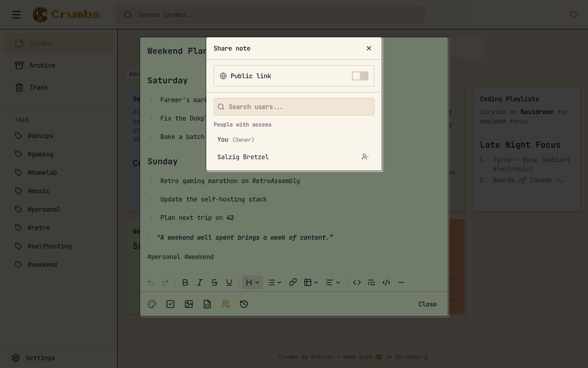Open the Heading dropdown

253,282
